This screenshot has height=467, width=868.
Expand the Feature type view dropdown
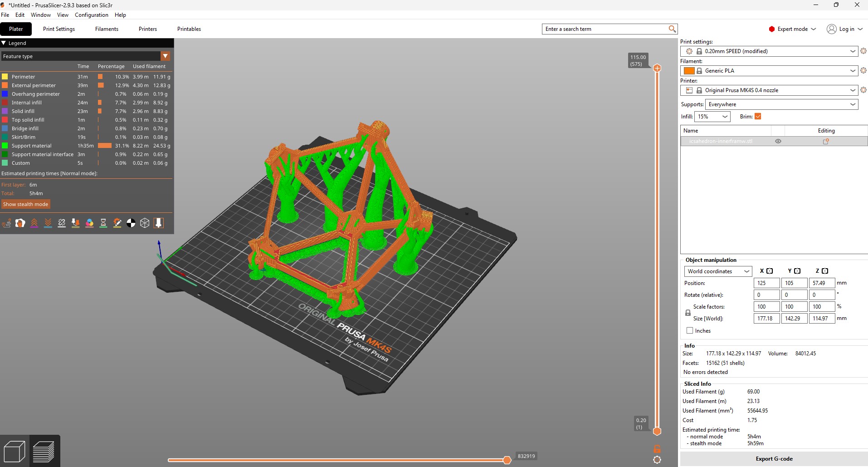tap(165, 56)
